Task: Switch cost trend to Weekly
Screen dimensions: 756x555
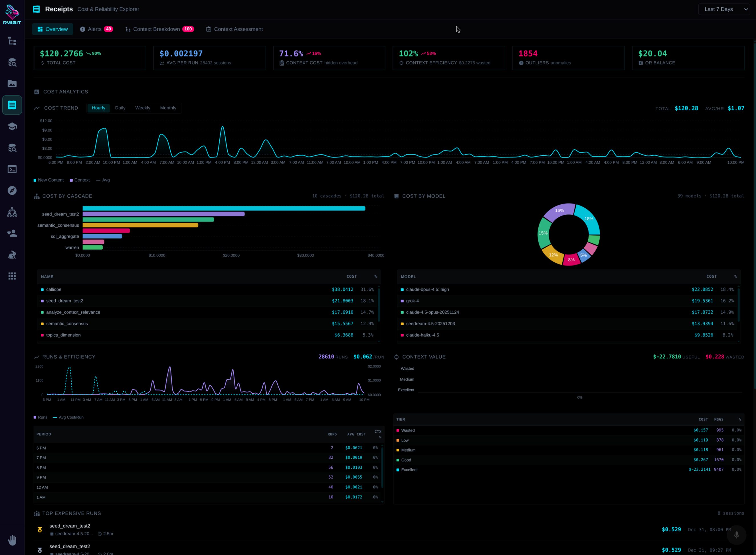Action: pos(143,108)
